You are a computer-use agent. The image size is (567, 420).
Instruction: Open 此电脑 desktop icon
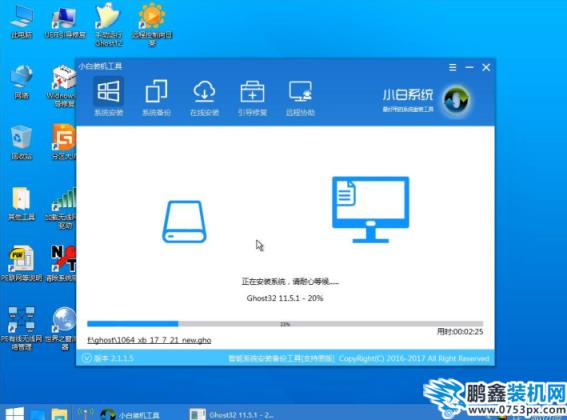tap(22, 22)
